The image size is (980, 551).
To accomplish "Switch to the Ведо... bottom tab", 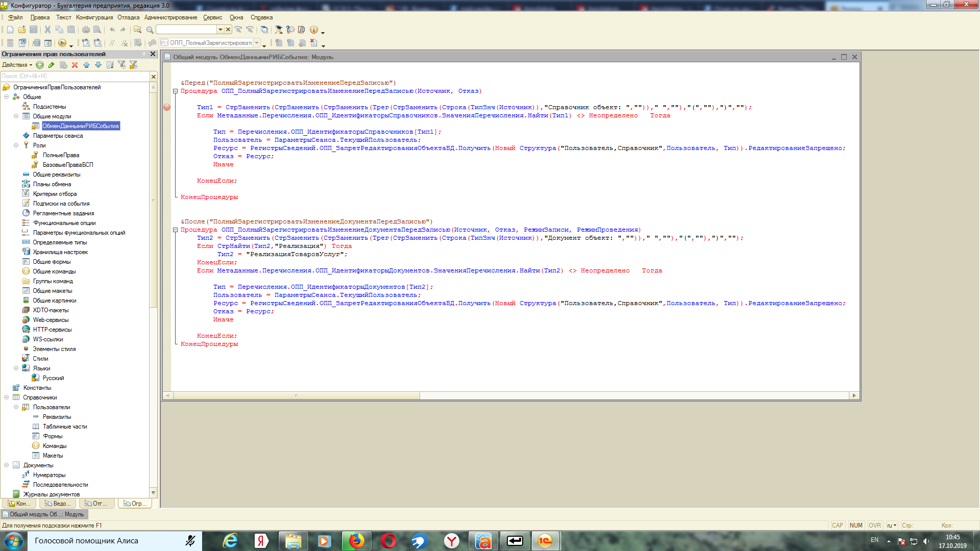I will 58,504.
